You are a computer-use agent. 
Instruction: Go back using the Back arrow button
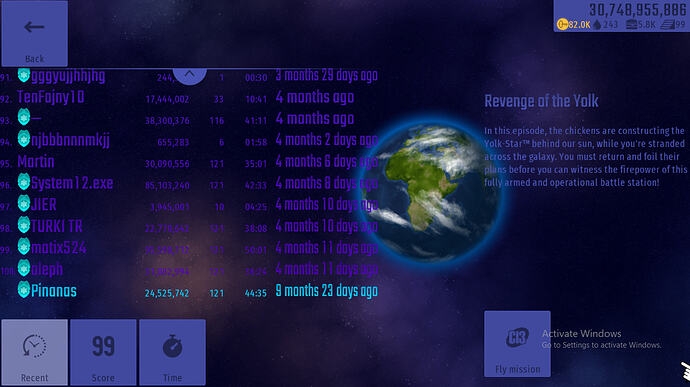(34, 33)
